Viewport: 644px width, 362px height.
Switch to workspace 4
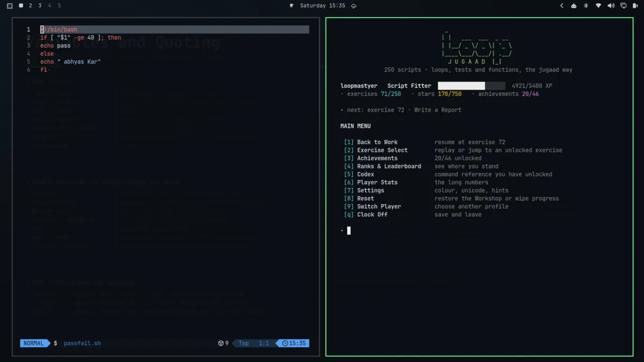tap(49, 5)
